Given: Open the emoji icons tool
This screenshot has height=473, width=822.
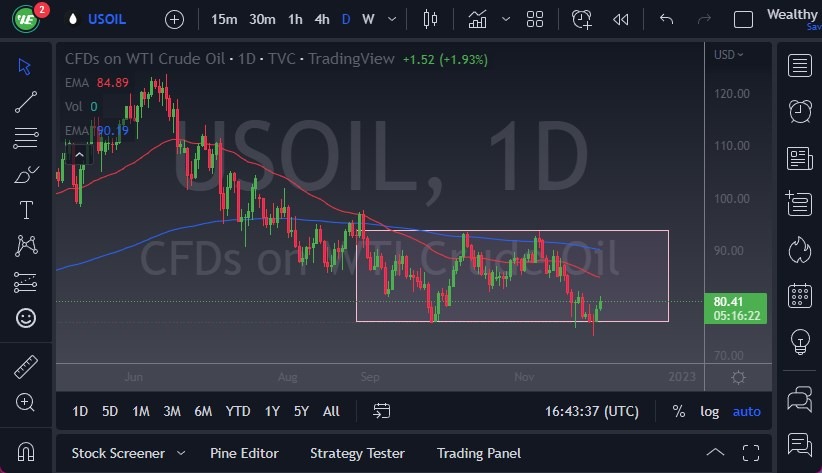Looking at the screenshot, I should 26,318.
